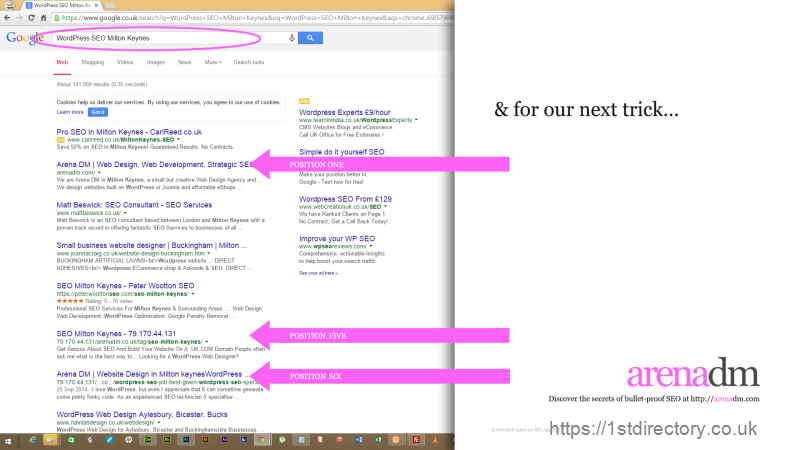Image resolution: width=800 pixels, height=450 pixels.
Task: Switch to Images results
Action: [x=156, y=62]
